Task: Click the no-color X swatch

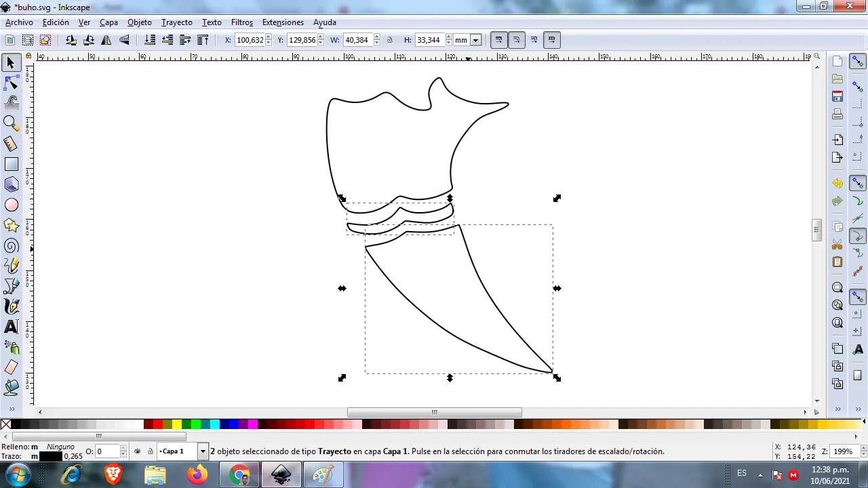Action: click(5, 425)
